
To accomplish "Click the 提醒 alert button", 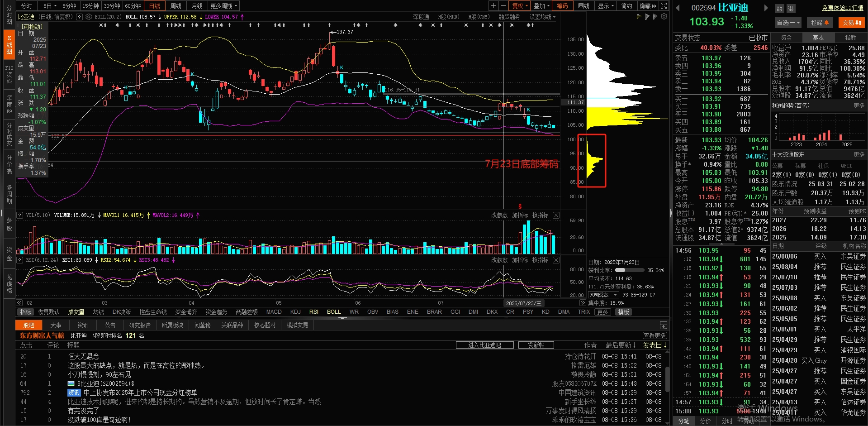I will tap(820, 23).
